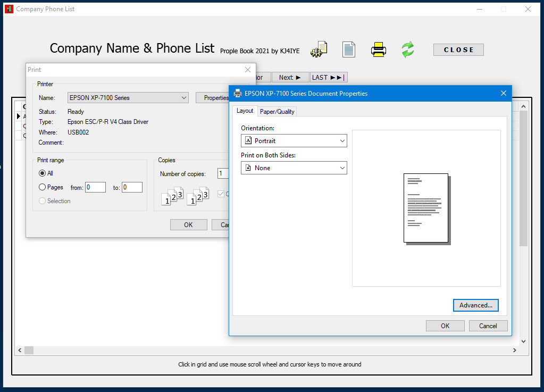Switch to the Layout tab
544x392 pixels.
point(245,111)
